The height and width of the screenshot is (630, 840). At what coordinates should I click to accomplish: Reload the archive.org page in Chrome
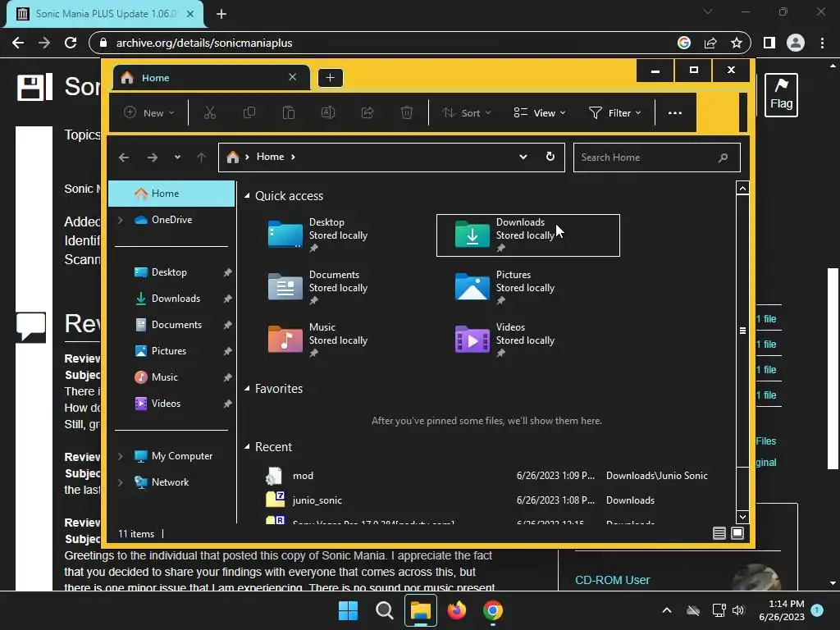(x=71, y=43)
